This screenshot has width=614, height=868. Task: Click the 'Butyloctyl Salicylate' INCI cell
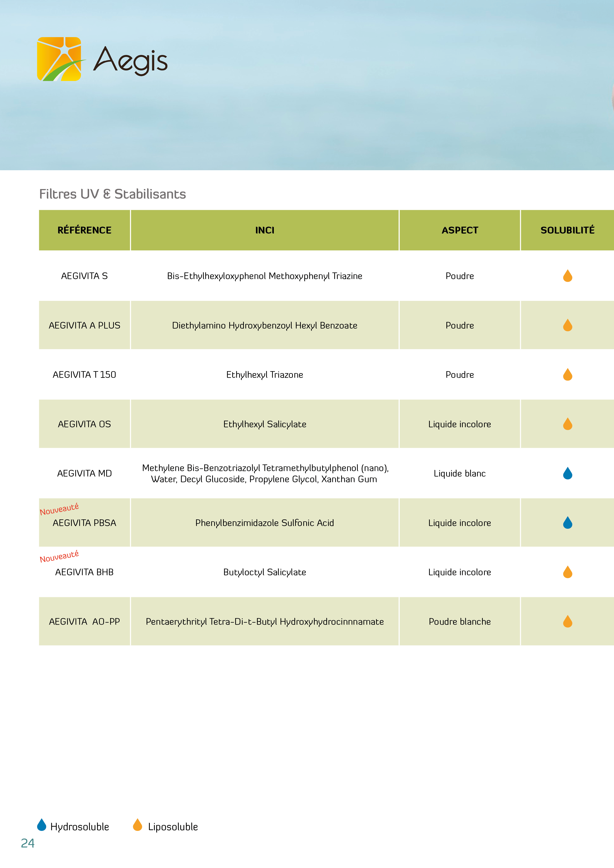point(265,572)
